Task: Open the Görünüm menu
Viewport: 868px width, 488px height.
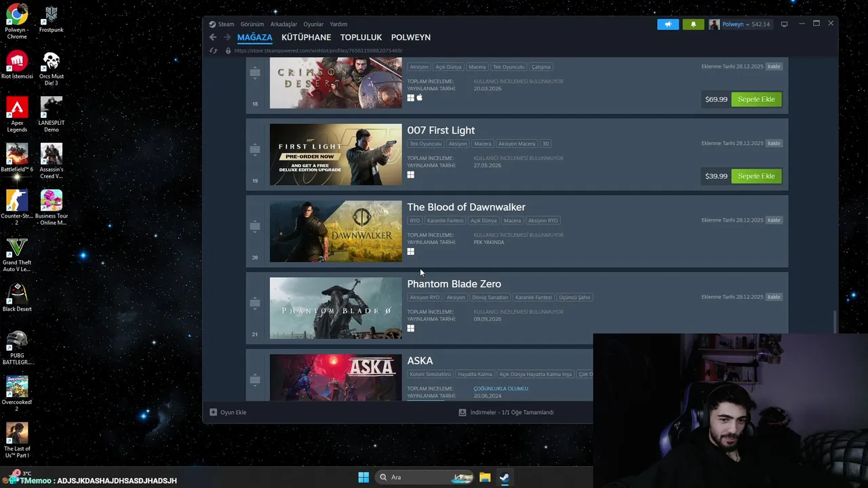Action: tap(252, 24)
